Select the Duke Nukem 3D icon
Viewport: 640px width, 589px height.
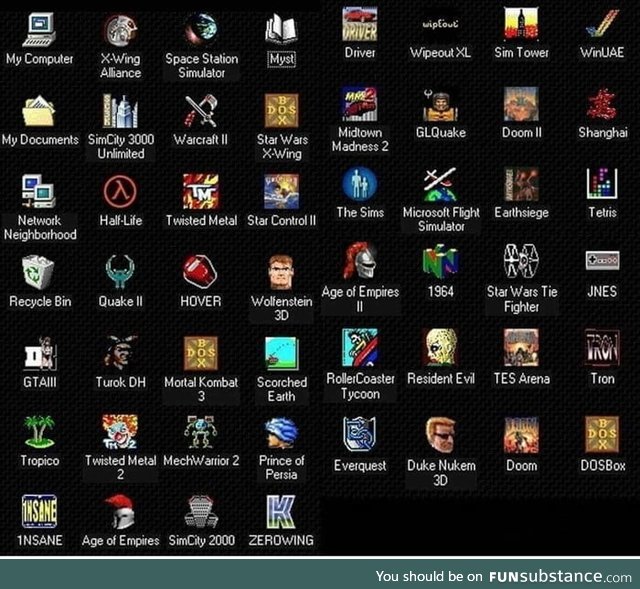440,435
